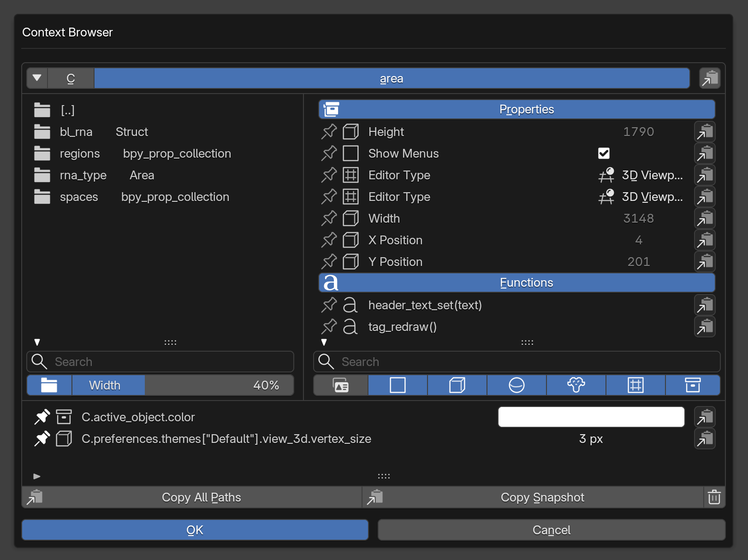Viewport: 748px width, 560px height.
Task: Confirm with OK button
Action: (195, 530)
